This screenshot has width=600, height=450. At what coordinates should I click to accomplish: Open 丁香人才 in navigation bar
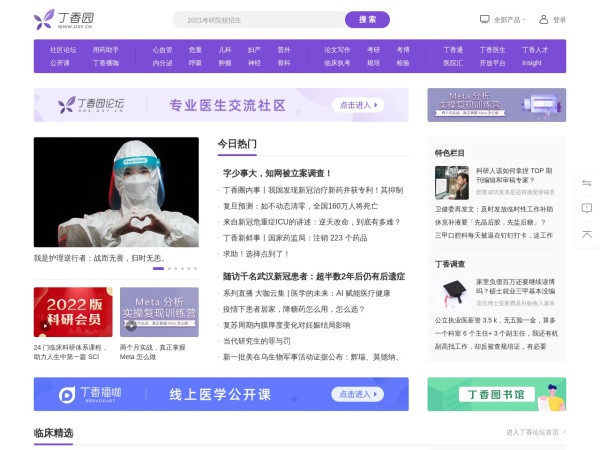[x=535, y=50]
